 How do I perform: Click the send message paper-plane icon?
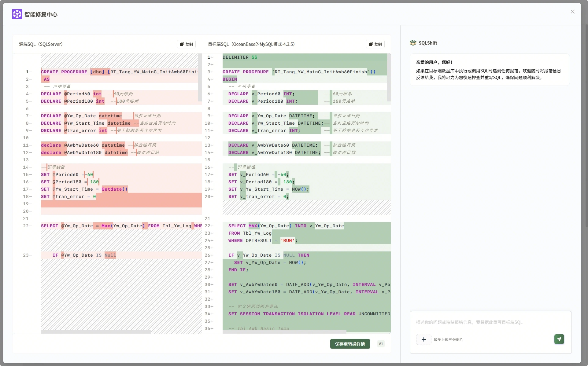[559, 339]
